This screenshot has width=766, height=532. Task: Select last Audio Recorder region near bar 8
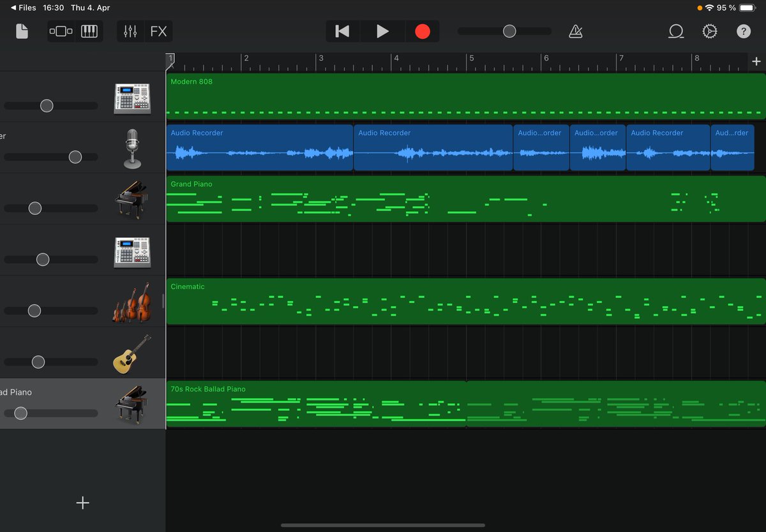point(732,147)
